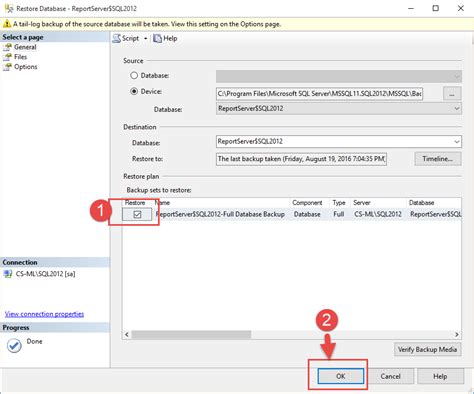Click the Restore to field
This screenshot has width=474, height=394.
[x=301, y=159]
